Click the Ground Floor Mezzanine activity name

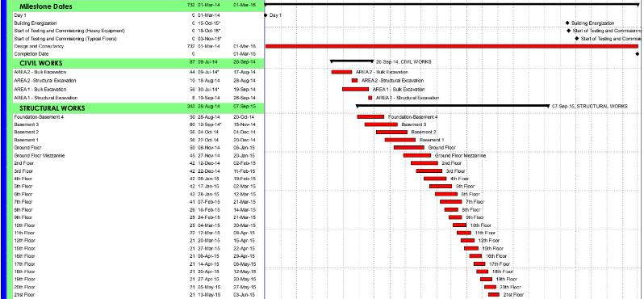(x=39, y=155)
